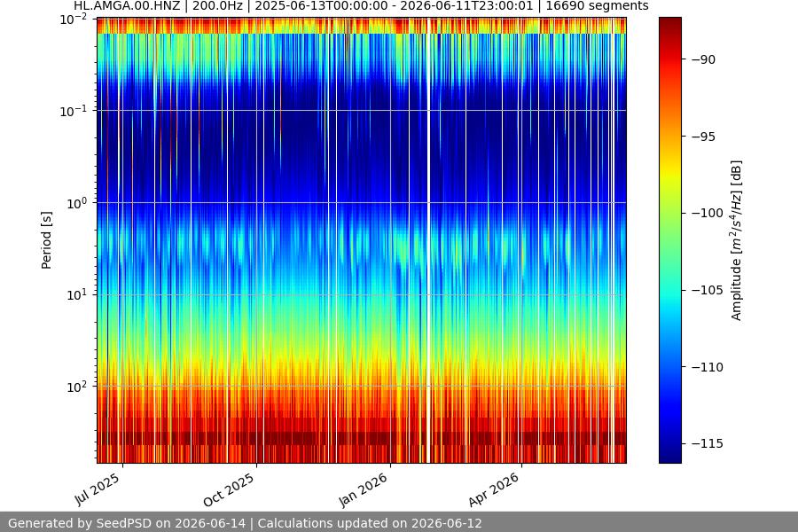This screenshot has height=532, width=798.
Task: Click the 10^0 period tick label
Action: click(x=77, y=203)
